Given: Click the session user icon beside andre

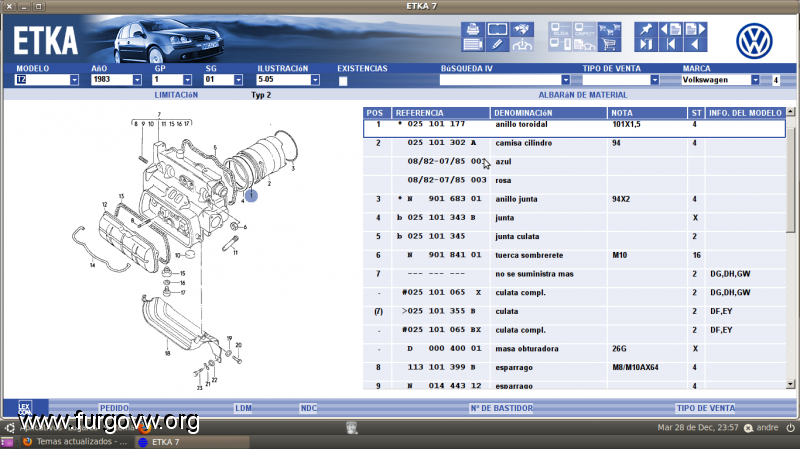Looking at the screenshot, I should 748,428.
